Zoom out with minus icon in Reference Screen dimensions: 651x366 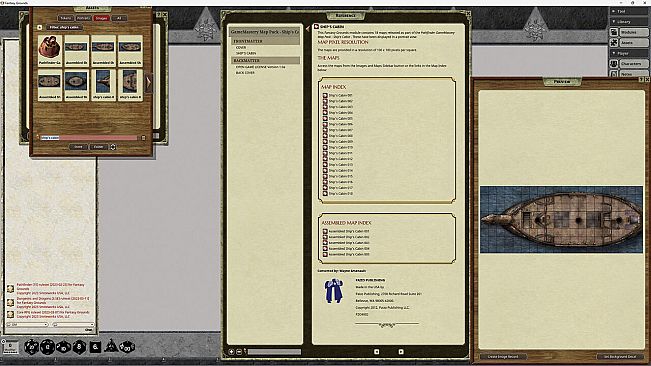[x=239, y=351]
